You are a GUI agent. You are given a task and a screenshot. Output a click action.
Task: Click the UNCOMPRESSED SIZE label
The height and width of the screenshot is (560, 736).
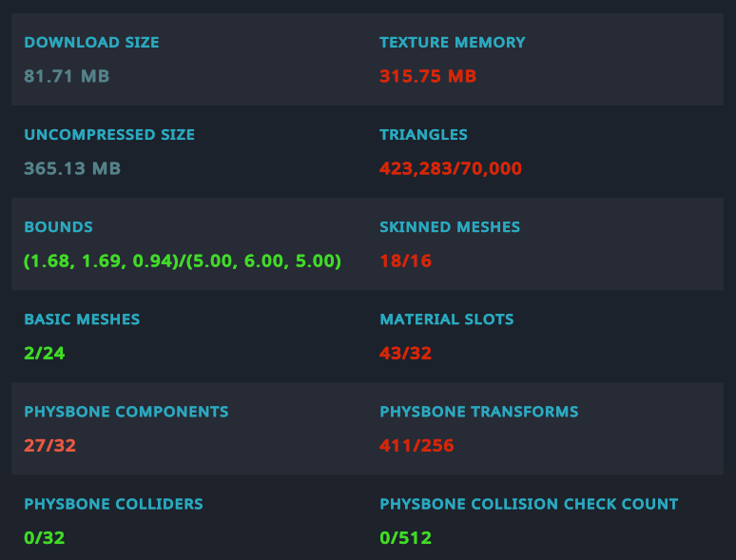point(109,135)
